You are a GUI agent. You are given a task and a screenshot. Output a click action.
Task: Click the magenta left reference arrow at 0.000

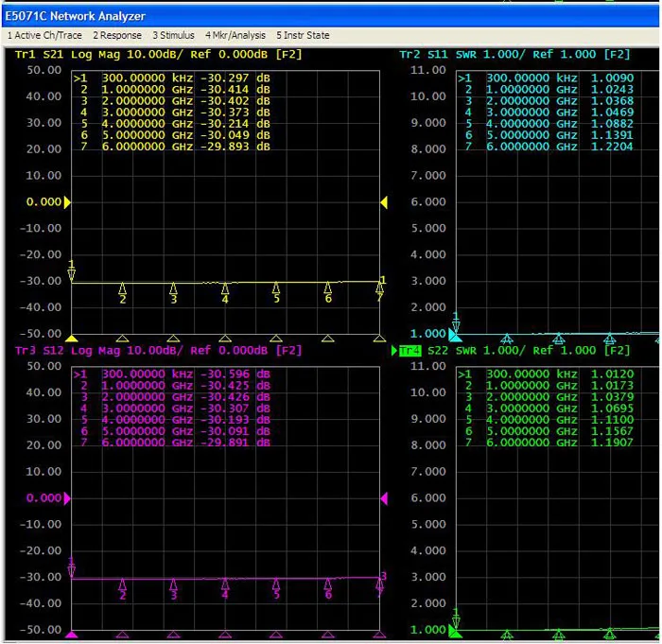tap(67, 498)
